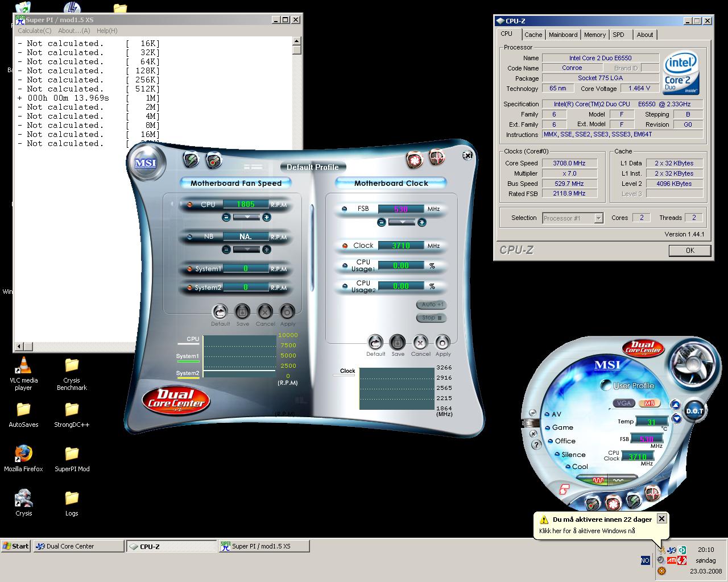
Task: Click the Cancel icon under Motherboard Clock
Action: click(x=420, y=342)
